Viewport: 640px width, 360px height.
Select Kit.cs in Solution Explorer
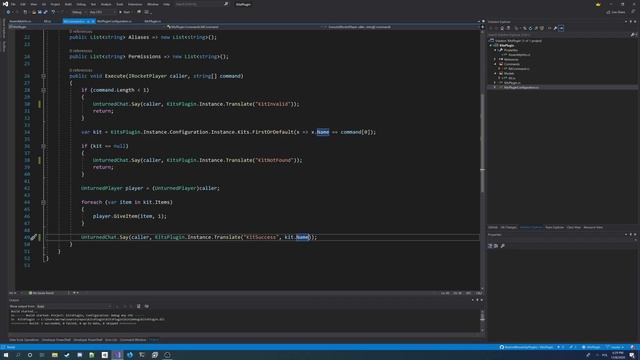click(x=512, y=78)
